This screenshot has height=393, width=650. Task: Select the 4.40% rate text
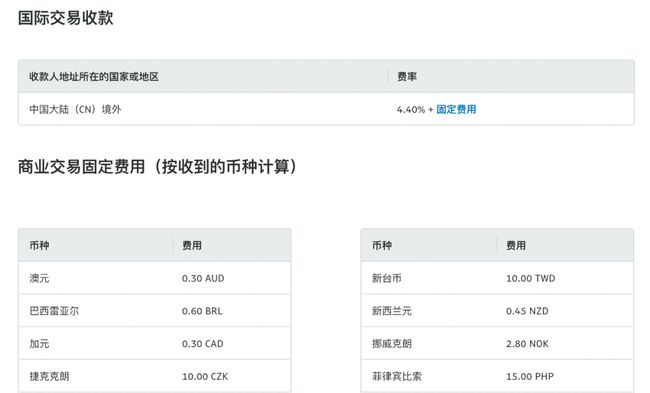411,109
